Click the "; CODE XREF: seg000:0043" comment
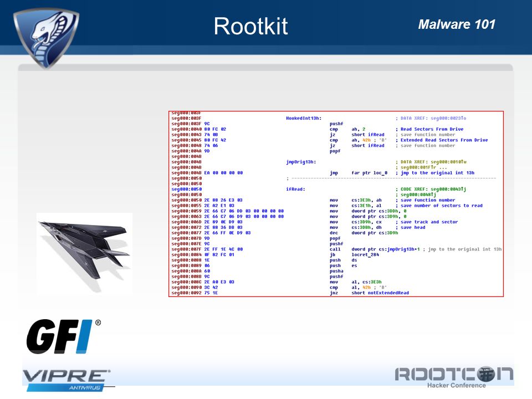532x399 pixels. (x=431, y=190)
